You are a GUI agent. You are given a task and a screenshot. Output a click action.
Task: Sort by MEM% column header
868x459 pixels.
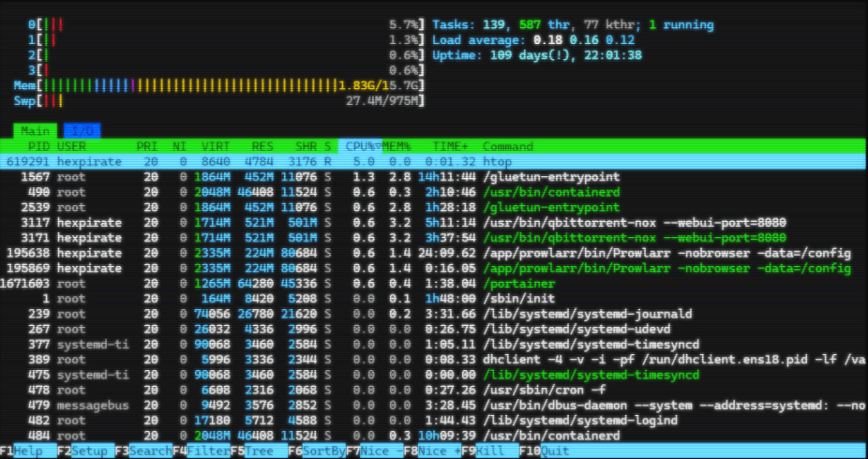coord(397,147)
